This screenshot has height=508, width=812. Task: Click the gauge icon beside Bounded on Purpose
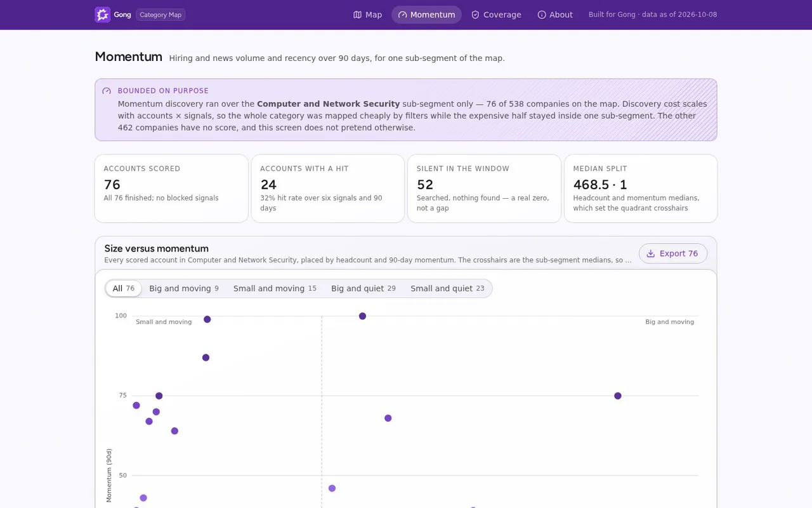(107, 91)
